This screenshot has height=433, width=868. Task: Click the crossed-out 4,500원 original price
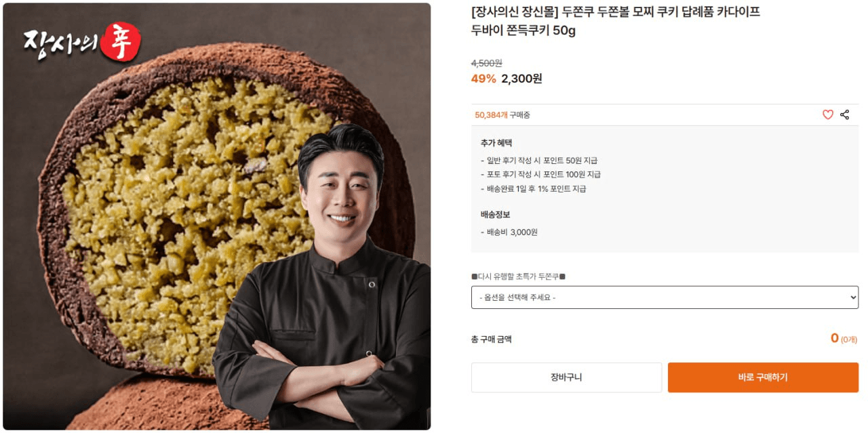pos(487,63)
